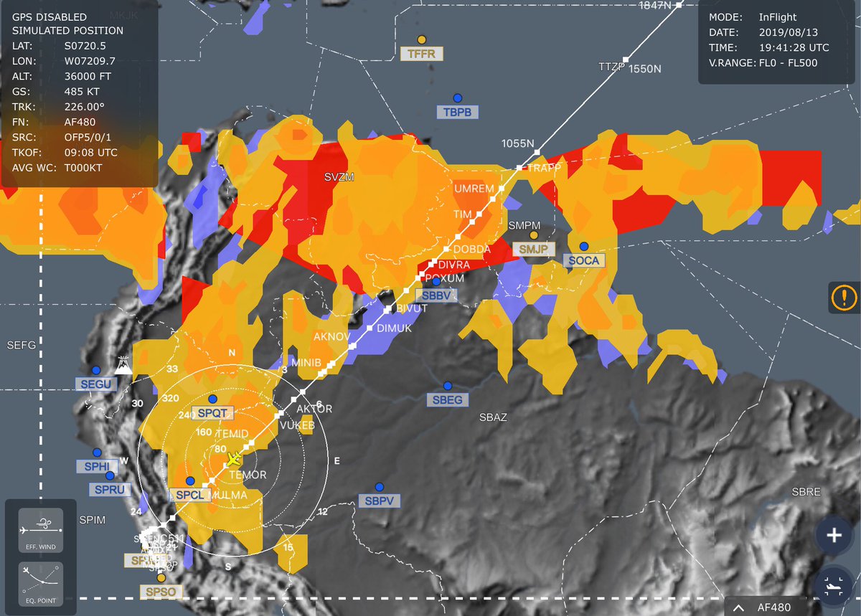Tap the SMPM region label
861x616 pixels.
[524, 225]
